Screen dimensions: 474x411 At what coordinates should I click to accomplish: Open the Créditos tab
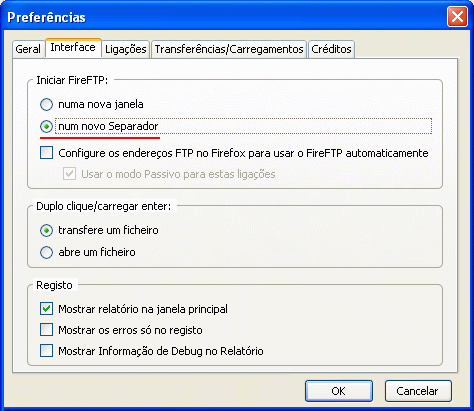(x=331, y=49)
